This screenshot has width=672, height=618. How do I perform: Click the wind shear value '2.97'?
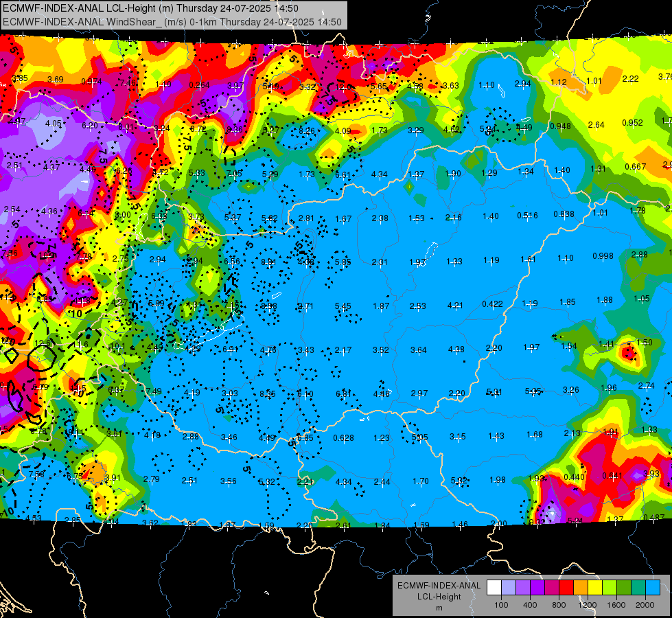point(419,393)
